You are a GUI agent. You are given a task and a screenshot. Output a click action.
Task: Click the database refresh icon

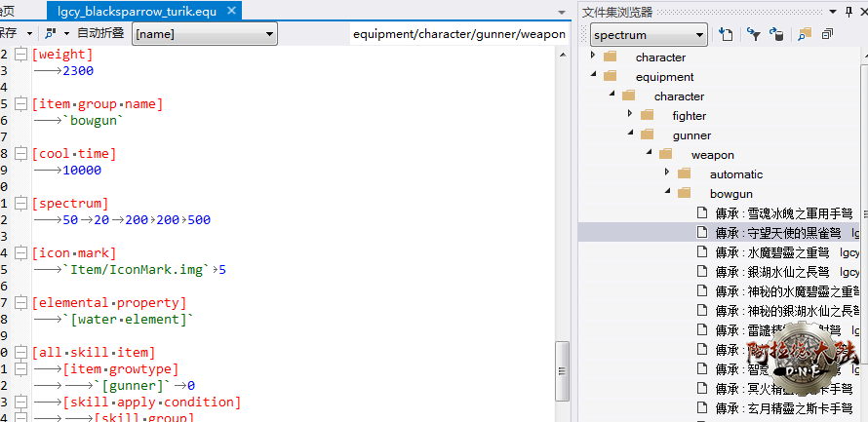pos(776,34)
